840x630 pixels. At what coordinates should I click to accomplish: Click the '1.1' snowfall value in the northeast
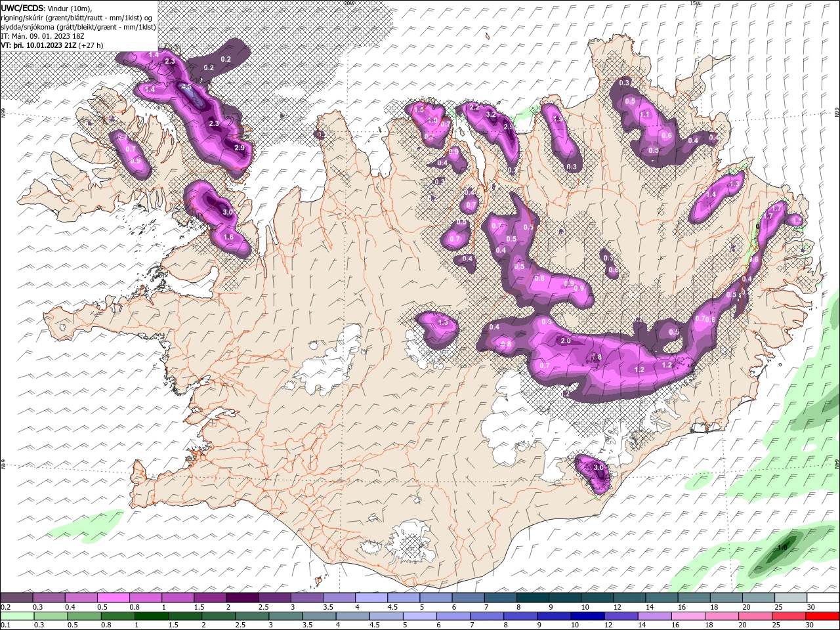coord(644,114)
